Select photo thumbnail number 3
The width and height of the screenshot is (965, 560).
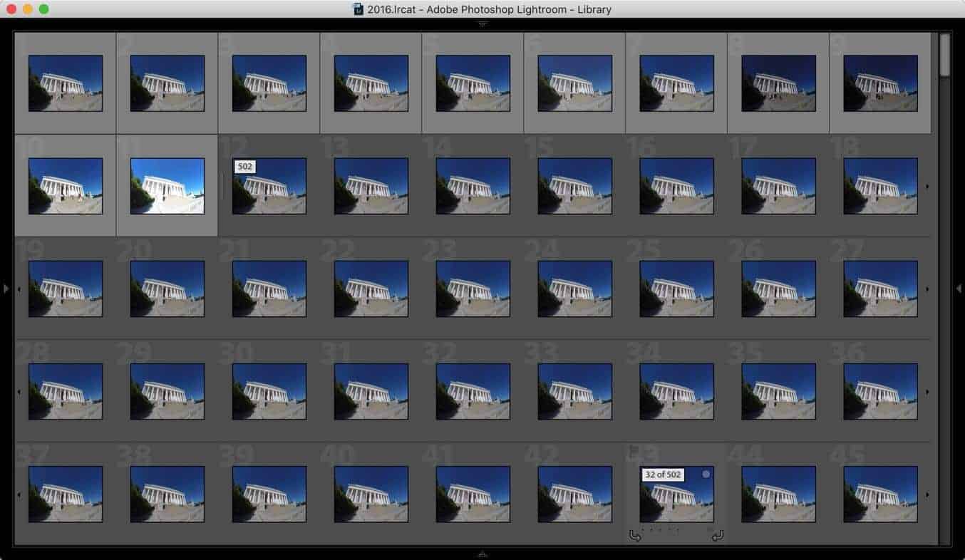click(x=269, y=83)
